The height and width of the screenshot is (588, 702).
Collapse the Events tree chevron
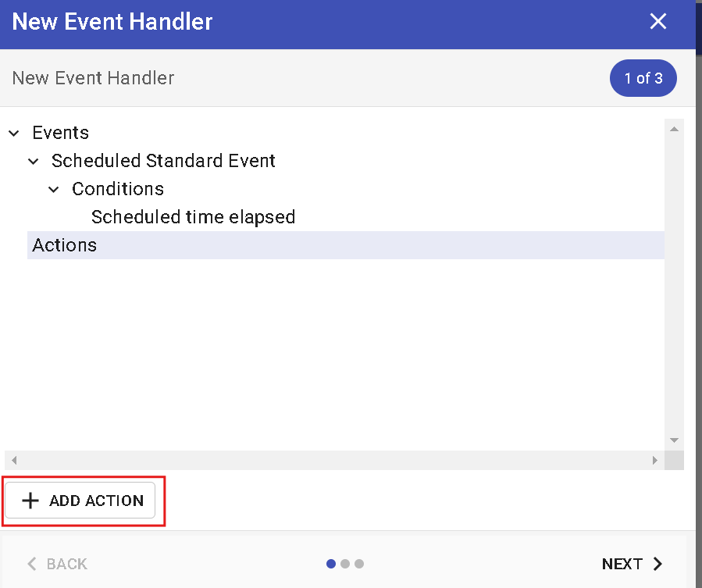[14, 134]
